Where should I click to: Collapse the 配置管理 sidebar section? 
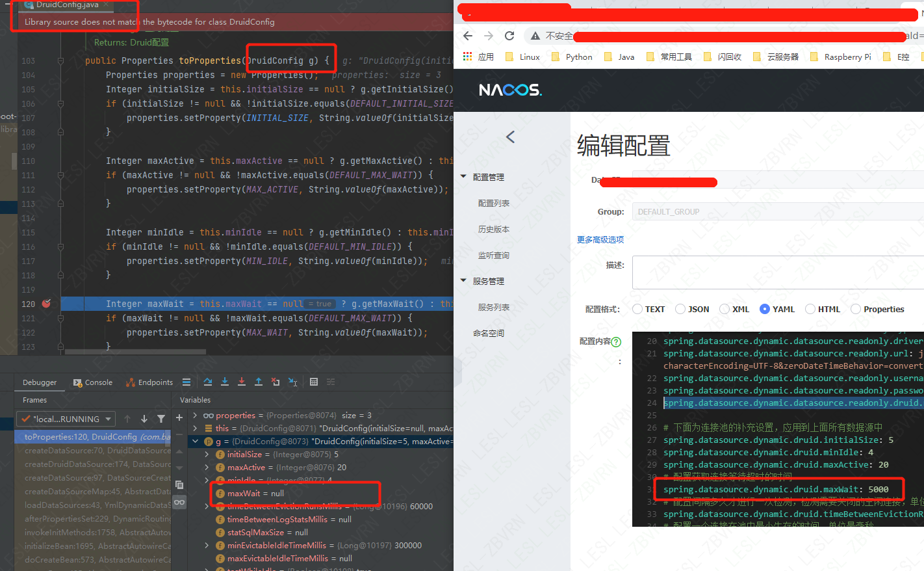tap(463, 176)
